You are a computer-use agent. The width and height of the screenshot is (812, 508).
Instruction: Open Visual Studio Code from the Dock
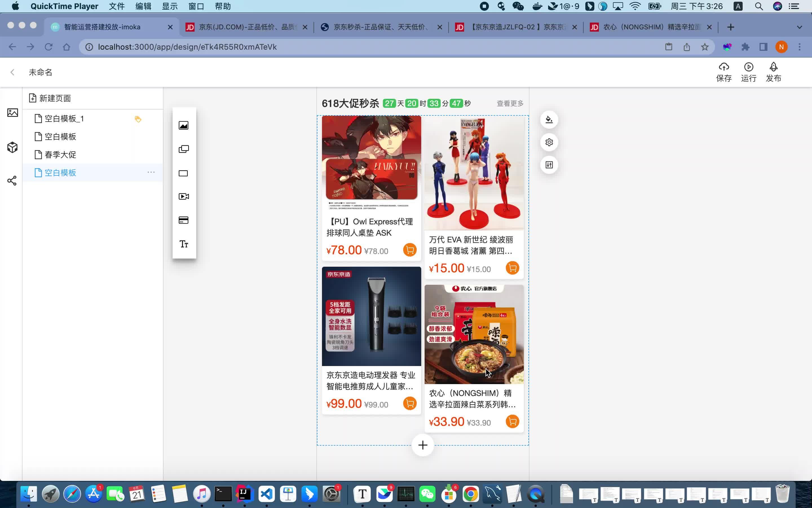click(266, 494)
